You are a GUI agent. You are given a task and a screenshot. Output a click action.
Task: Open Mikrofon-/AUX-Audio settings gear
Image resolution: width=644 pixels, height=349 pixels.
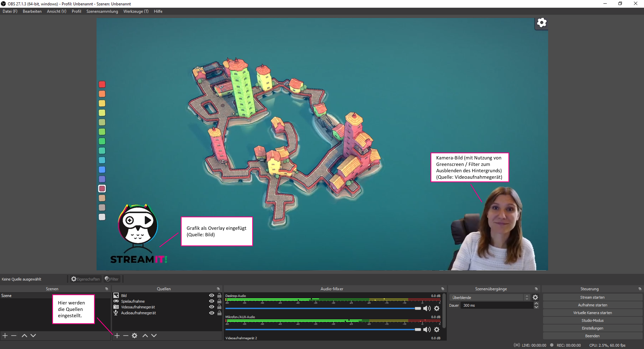click(x=437, y=330)
